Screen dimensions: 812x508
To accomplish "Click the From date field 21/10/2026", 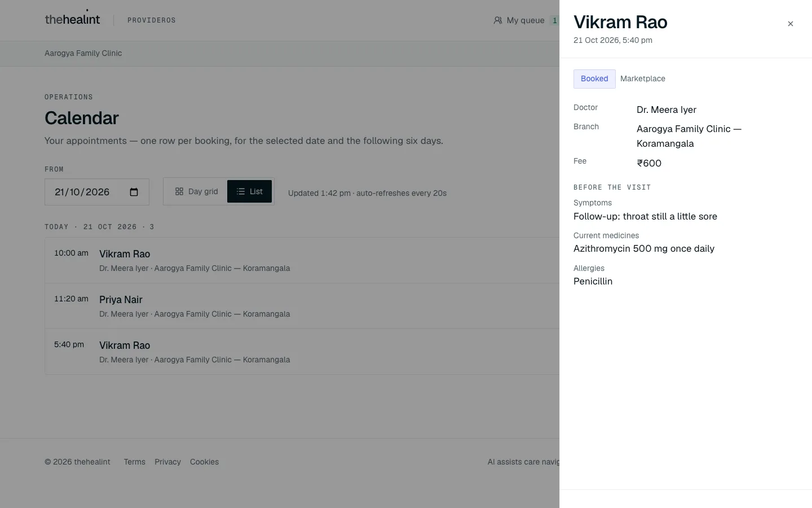I will pos(97,192).
